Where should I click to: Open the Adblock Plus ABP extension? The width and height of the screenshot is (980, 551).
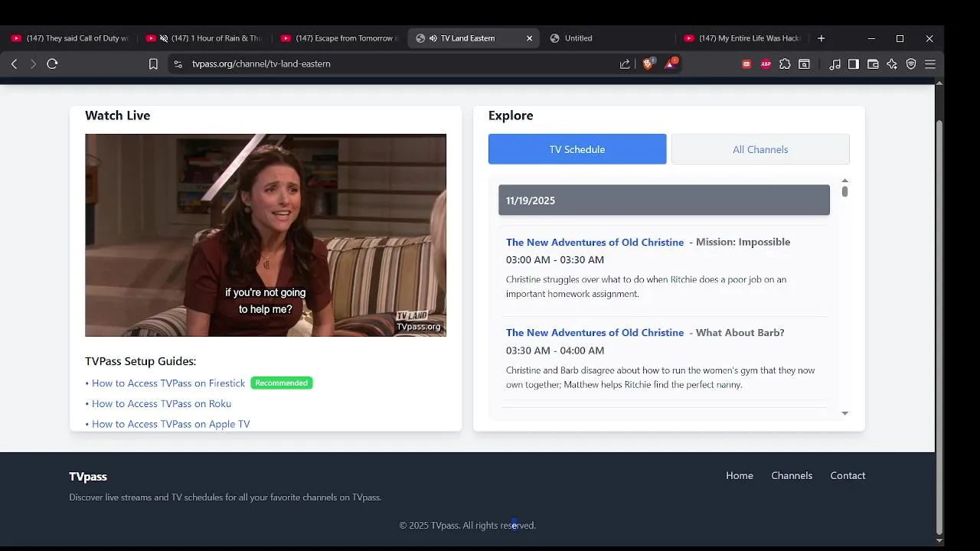coord(766,64)
